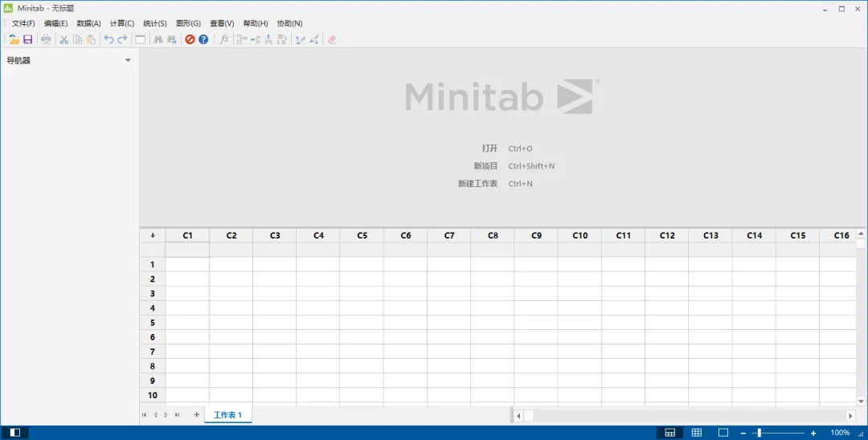Screen dimensions: 868x440
Task: Open the 图形(G) menu
Action: click(x=188, y=23)
